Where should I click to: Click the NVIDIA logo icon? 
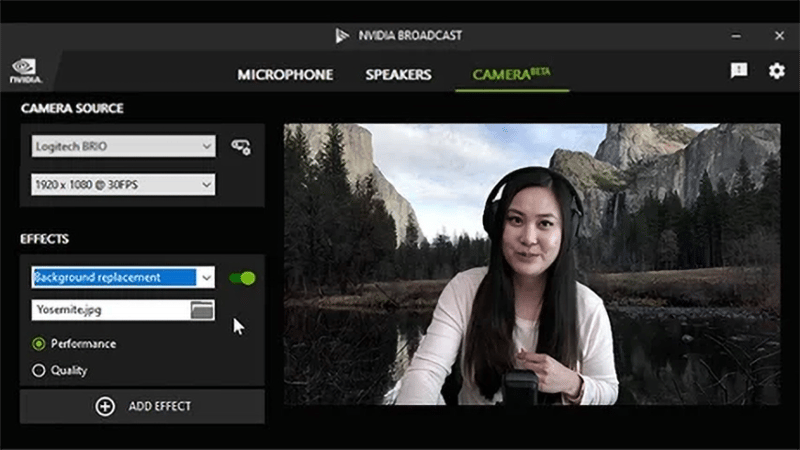(x=25, y=70)
